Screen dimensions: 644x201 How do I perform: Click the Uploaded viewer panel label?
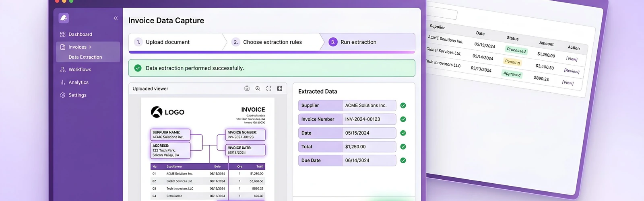coord(151,88)
